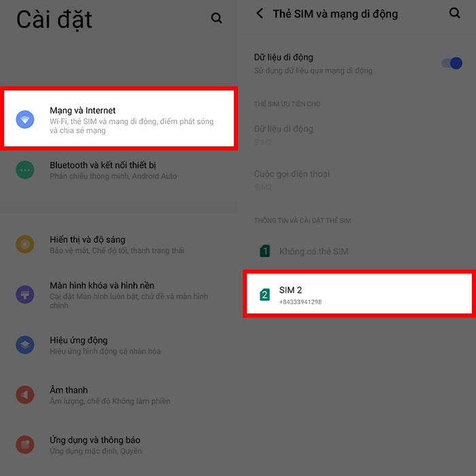476x476 pixels.
Task: Tap the SIM 2 phone number text
Action: point(301,302)
